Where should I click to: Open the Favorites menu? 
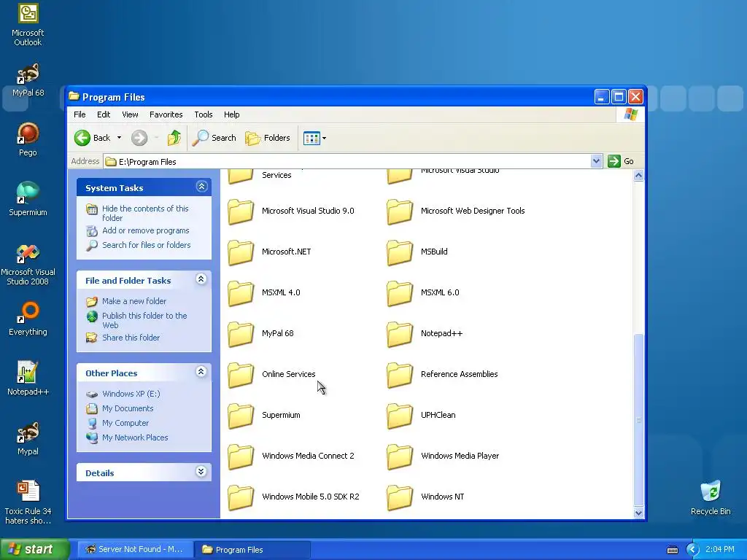[x=166, y=114]
